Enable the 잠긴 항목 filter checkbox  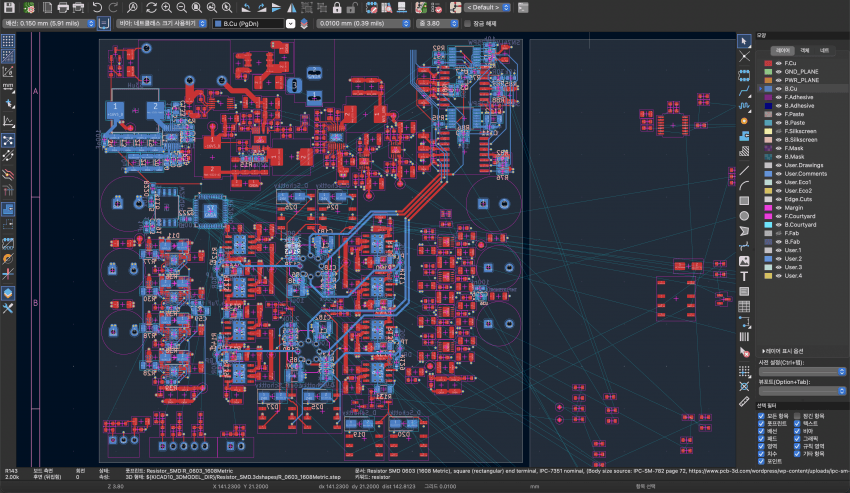click(x=797, y=416)
